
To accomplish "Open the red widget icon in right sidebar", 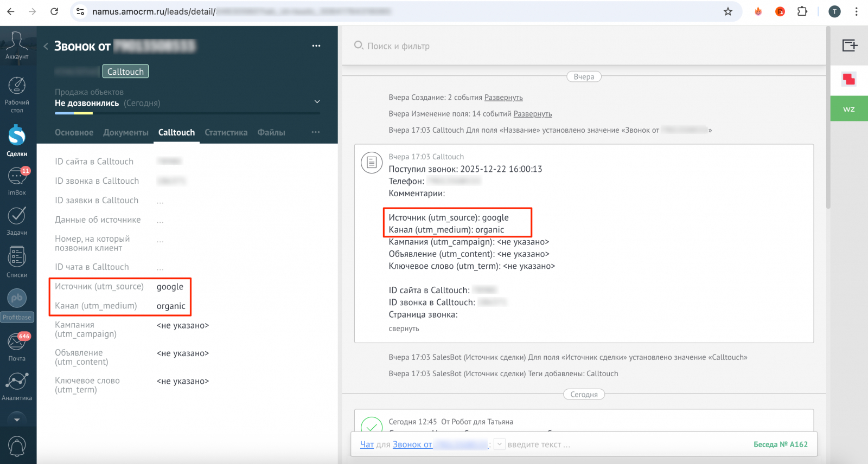I will click(x=849, y=79).
